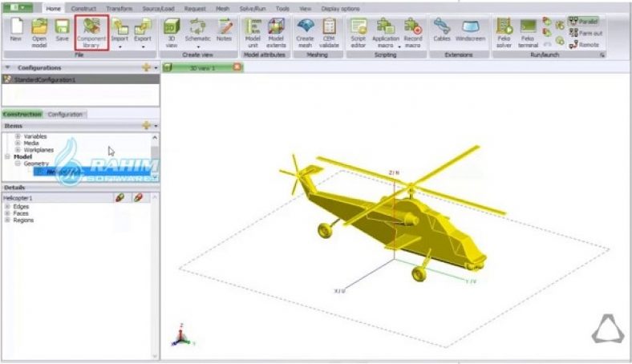Launch the Script editor
The image size is (632, 364).
(x=358, y=33)
